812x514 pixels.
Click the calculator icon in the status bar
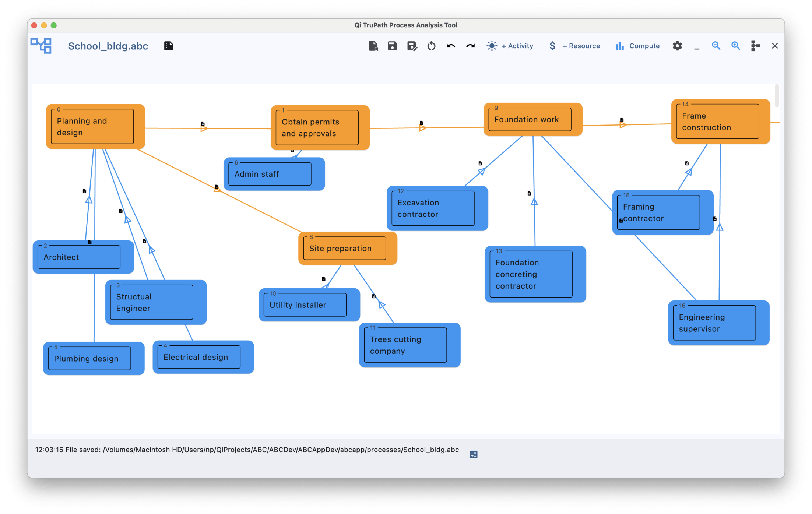point(474,454)
